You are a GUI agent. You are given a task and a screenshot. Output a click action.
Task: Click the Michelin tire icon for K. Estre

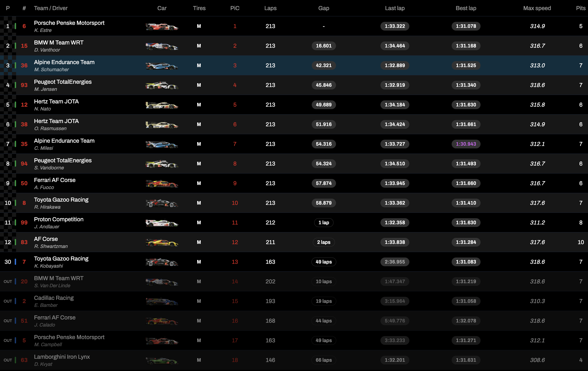pyautogui.click(x=199, y=26)
